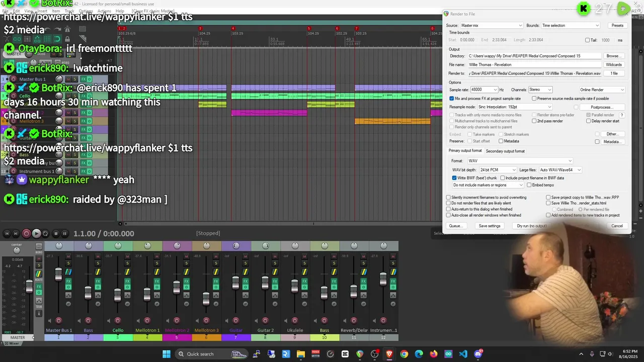Open routing on Reverb/Delay mixer channel
Viewport: 644px width, 362px height.
[x=364, y=272]
